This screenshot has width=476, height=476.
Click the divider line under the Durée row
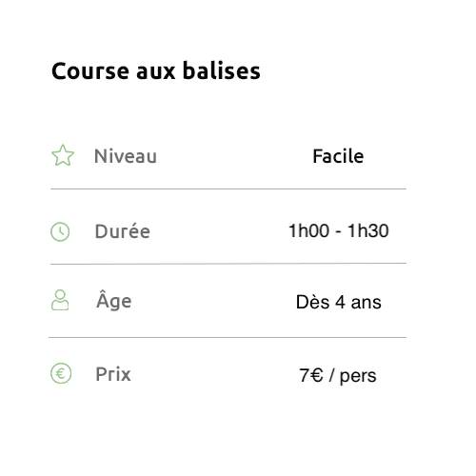228,264
